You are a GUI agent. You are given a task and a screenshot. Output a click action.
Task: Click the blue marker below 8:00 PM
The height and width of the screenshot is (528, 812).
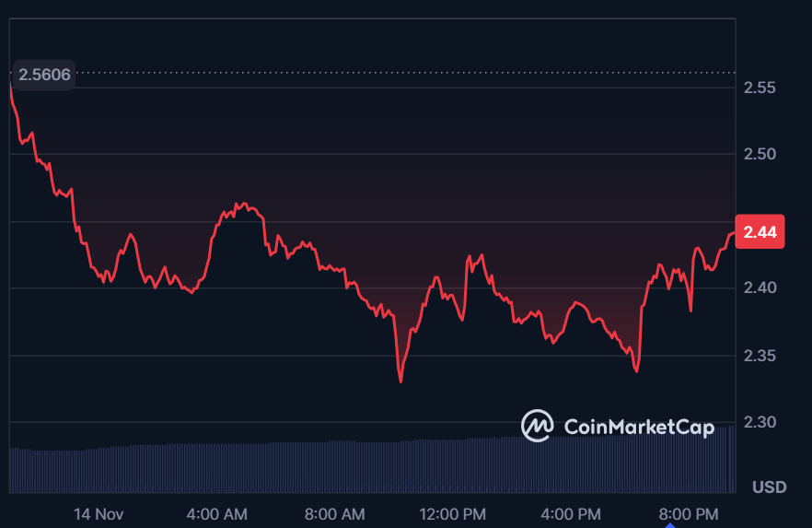(x=669, y=525)
